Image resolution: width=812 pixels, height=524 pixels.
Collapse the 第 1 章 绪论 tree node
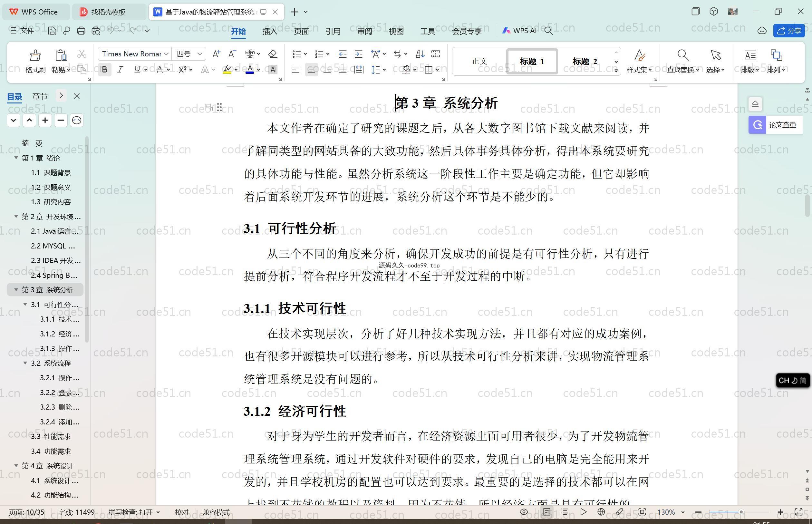[x=16, y=158]
